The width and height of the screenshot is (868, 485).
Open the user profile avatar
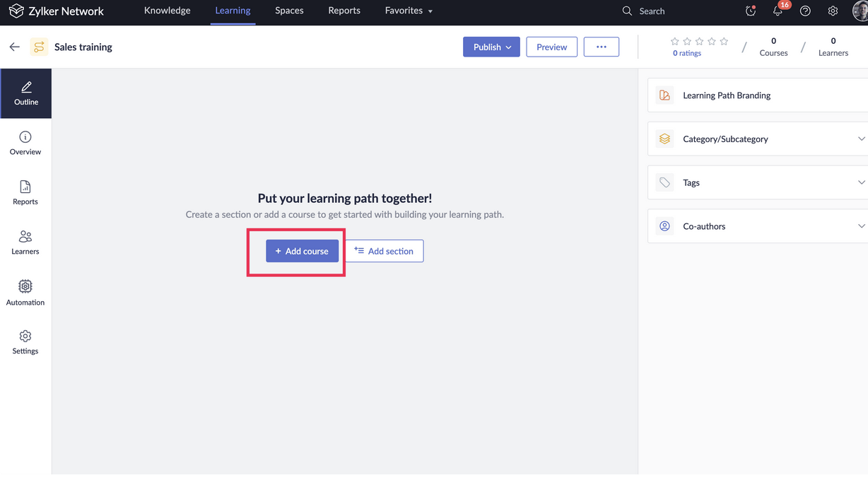click(x=860, y=11)
